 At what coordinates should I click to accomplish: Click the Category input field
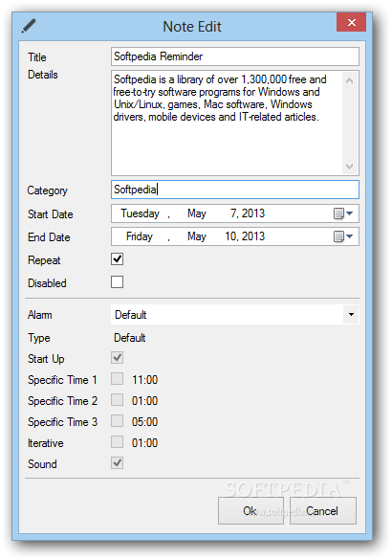point(234,190)
